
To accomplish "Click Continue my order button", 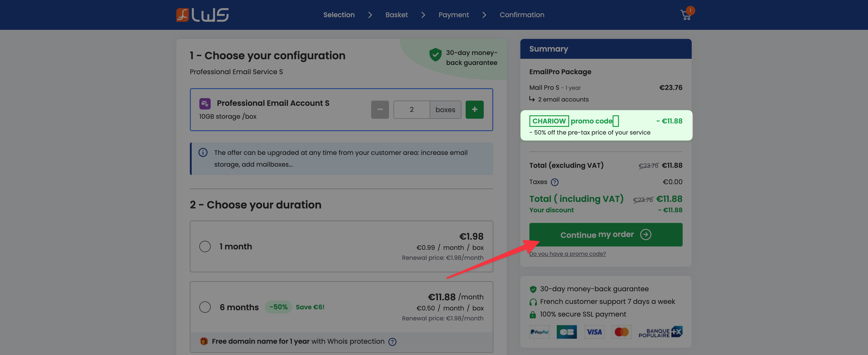I will (606, 235).
